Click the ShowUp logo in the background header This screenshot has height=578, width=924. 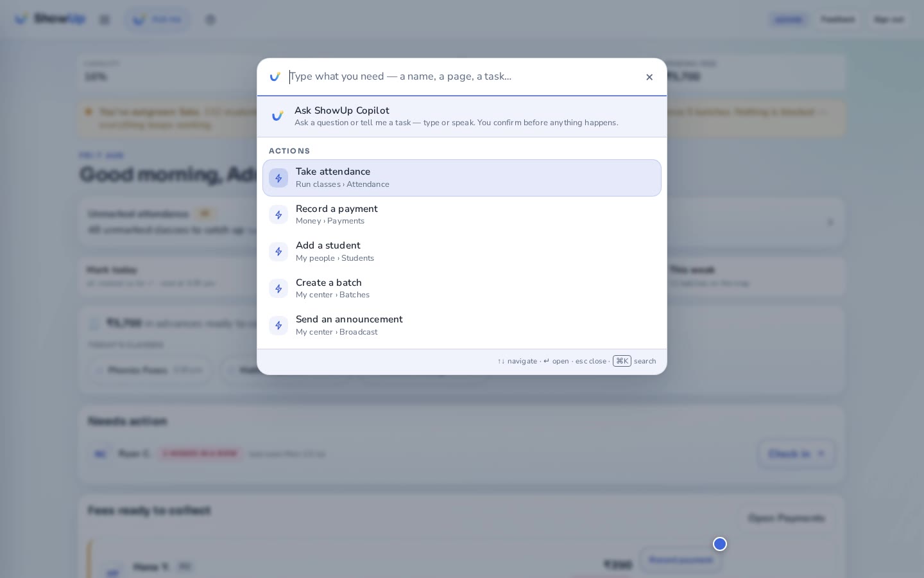49,19
